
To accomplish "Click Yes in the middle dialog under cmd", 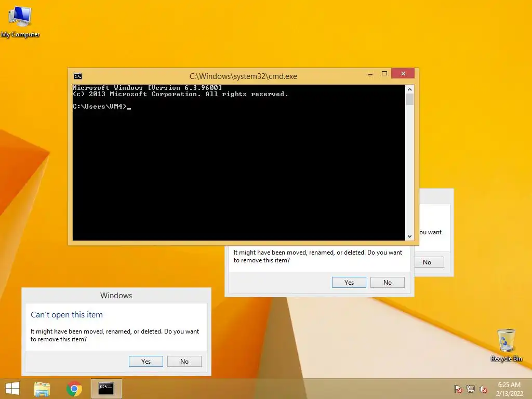I will [349, 282].
